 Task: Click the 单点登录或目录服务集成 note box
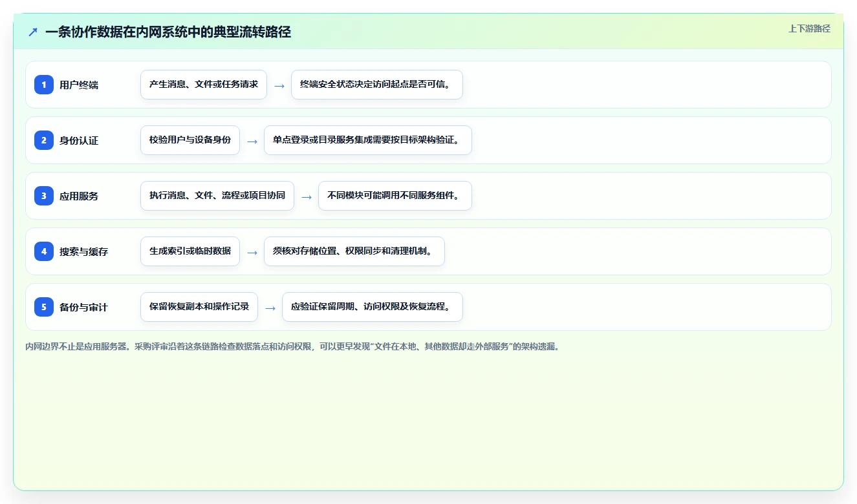pos(368,140)
